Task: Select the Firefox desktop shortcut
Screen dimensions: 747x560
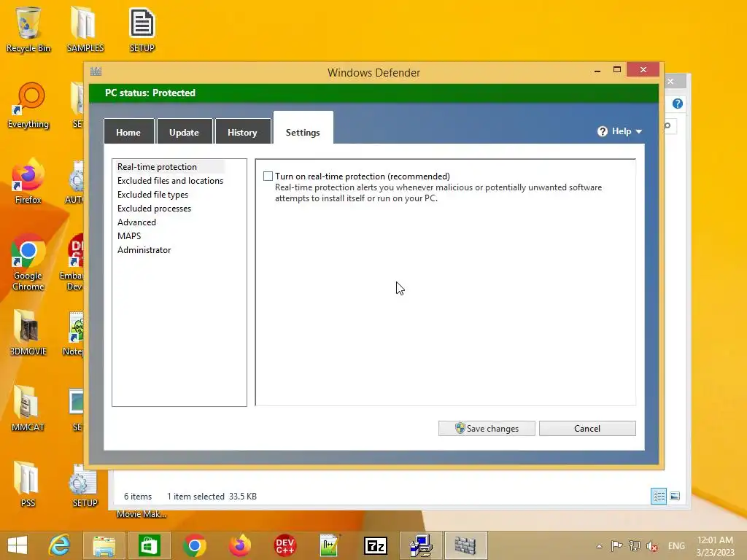Action: [28, 182]
